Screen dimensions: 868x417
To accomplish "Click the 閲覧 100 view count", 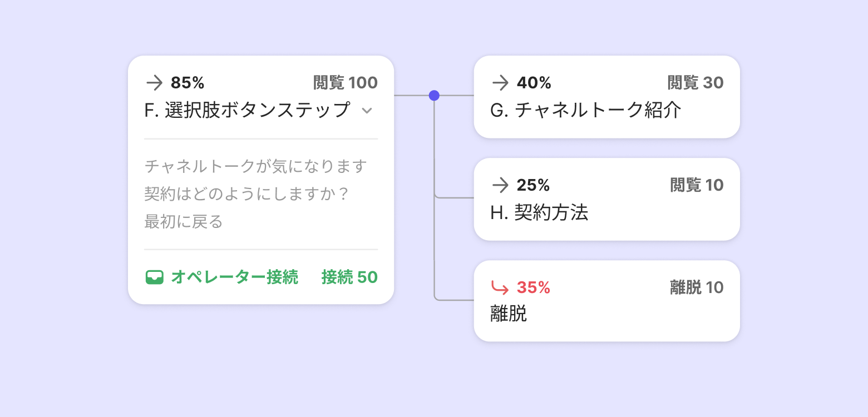I will tap(346, 83).
